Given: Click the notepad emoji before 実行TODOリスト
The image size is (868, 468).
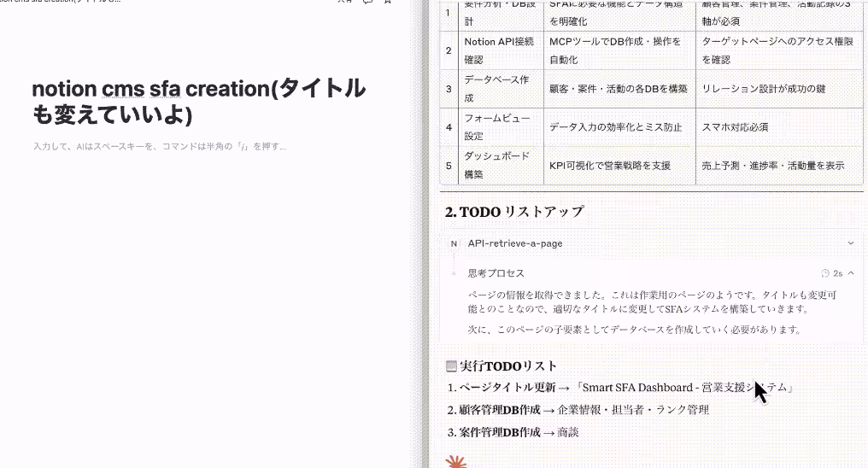Looking at the screenshot, I should click(452, 366).
